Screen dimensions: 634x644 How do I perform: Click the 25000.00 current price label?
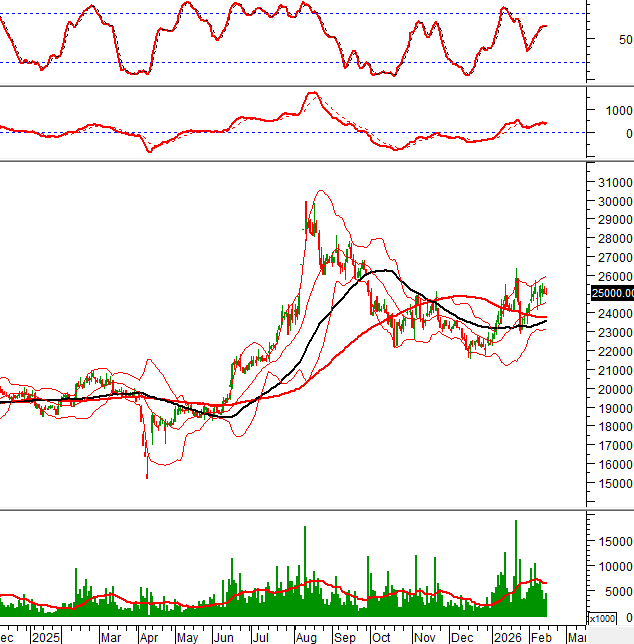coord(613,293)
